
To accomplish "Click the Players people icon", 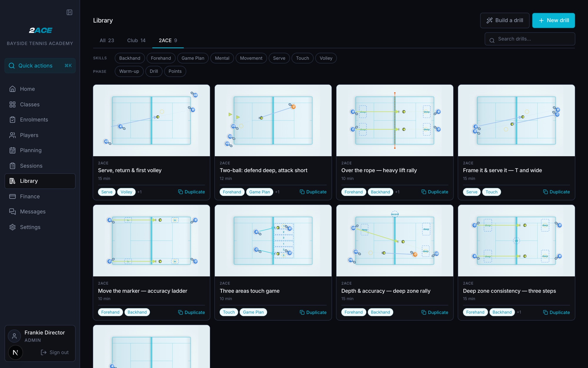I will (12, 135).
